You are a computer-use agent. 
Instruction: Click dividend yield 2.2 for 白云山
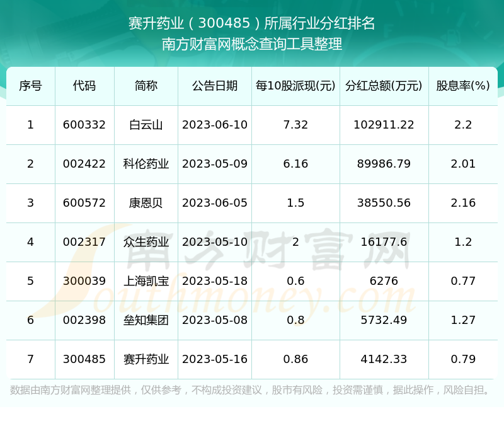click(x=463, y=125)
